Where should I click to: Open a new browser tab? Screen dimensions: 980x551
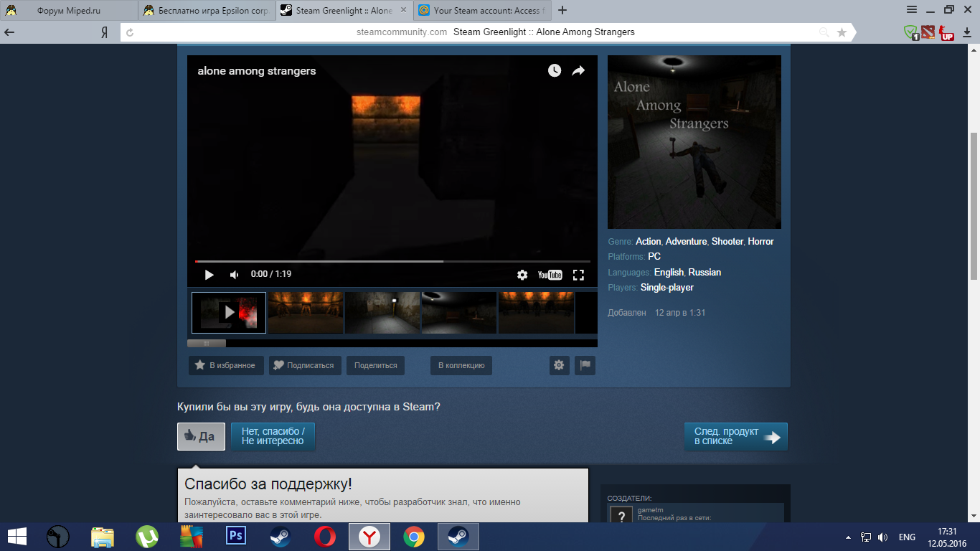(562, 11)
